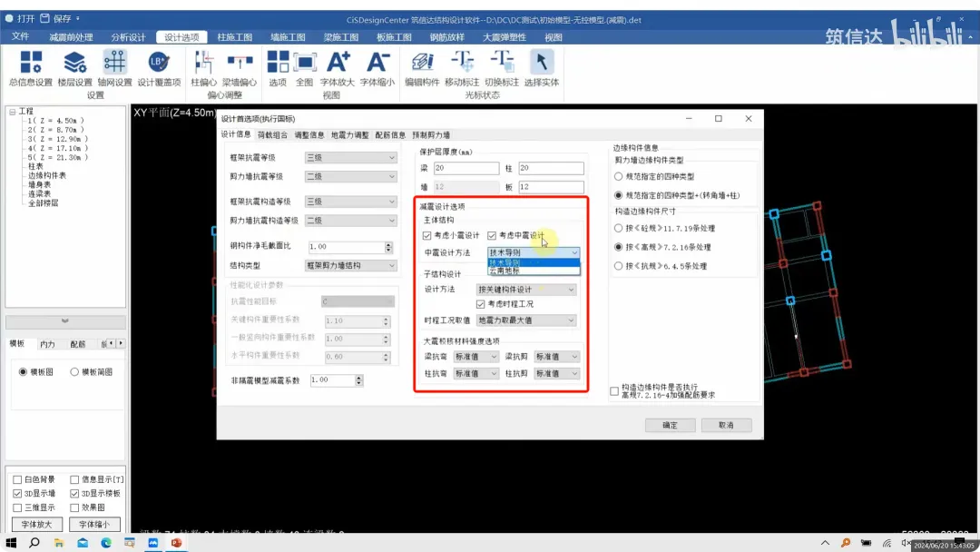This screenshot has width=980, height=552.
Task: Open the 文件 menu
Action: coord(20,37)
